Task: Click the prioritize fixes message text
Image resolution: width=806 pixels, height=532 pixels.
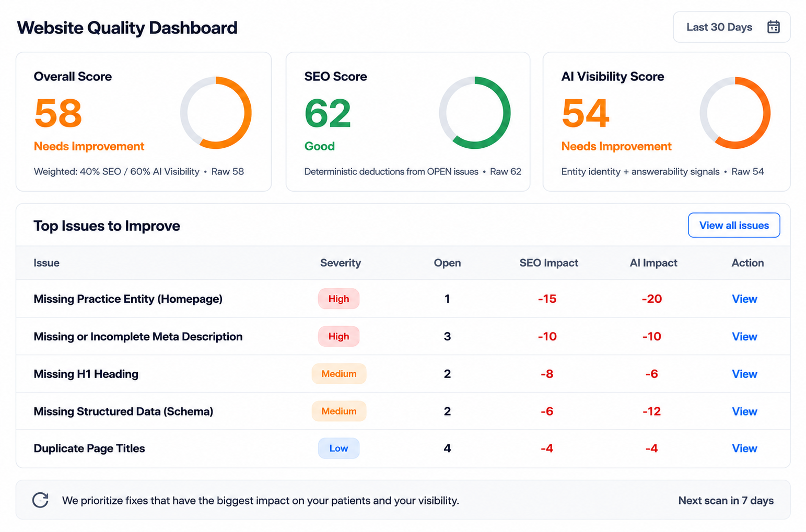Action: [260, 500]
